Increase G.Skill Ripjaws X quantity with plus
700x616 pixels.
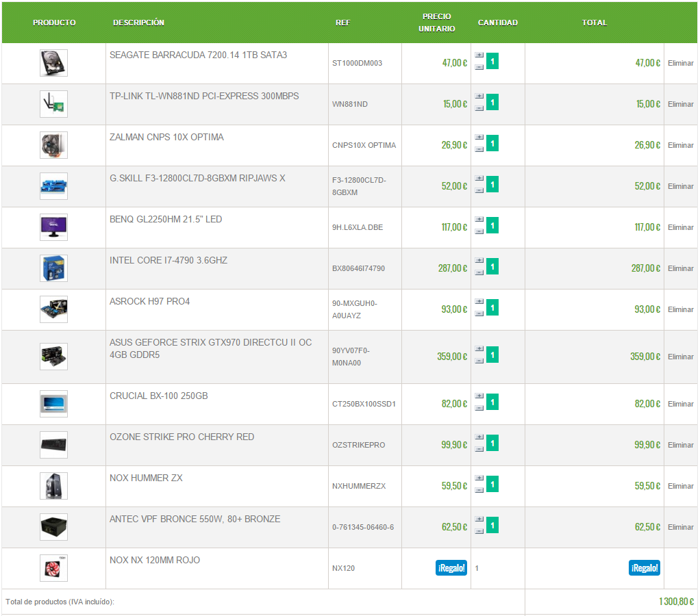click(x=479, y=178)
